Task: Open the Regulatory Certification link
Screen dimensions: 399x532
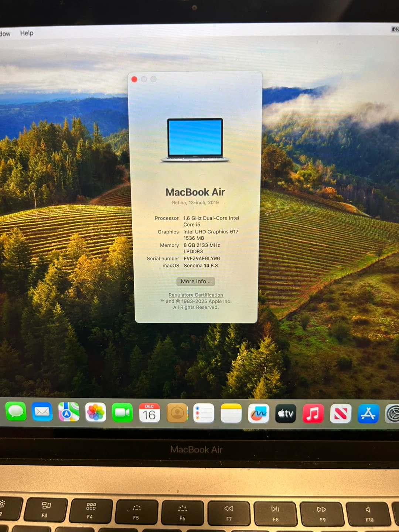Action: (x=196, y=295)
